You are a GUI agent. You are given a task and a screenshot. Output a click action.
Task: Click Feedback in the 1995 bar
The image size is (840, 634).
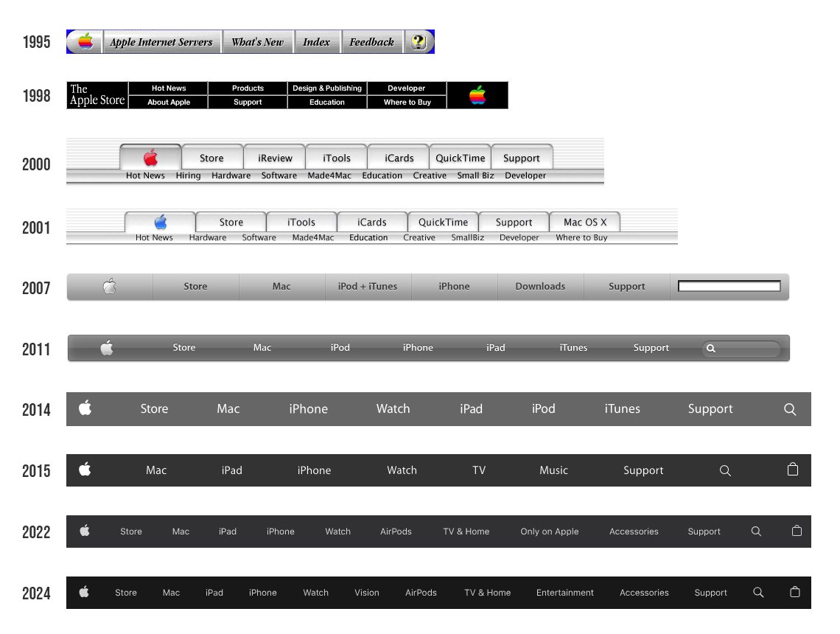pos(372,42)
